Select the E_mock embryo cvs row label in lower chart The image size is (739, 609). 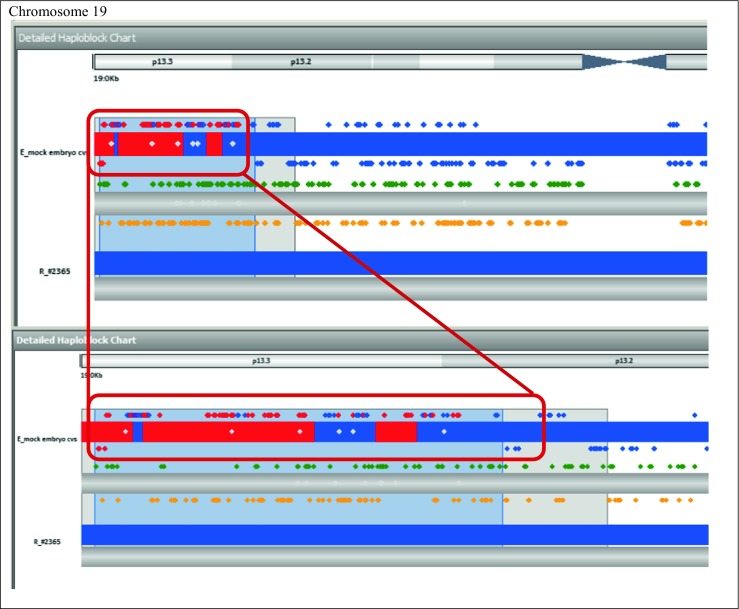coord(46,438)
